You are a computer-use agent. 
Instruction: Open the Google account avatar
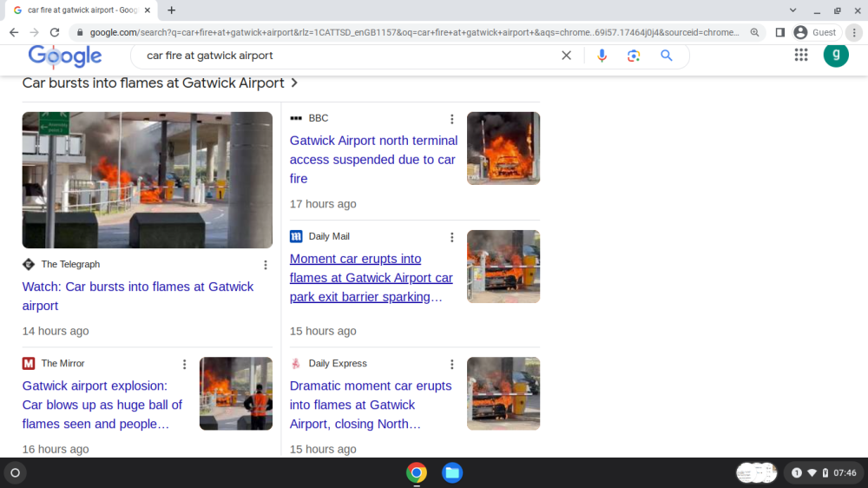836,55
